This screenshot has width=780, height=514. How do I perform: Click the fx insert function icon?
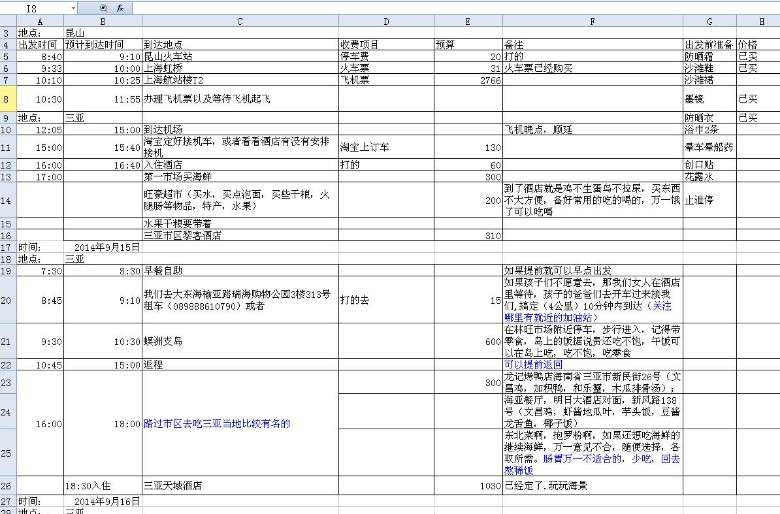[x=120, y=8]
